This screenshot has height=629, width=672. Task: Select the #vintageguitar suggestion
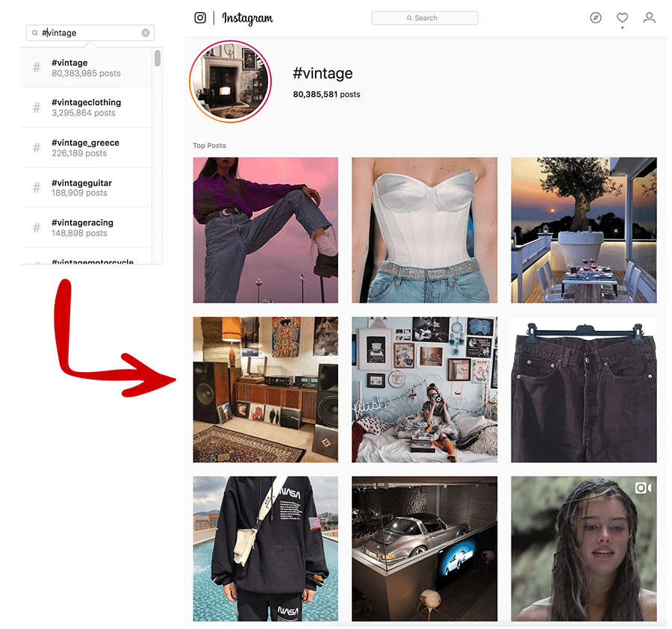(x=86, y=188)
